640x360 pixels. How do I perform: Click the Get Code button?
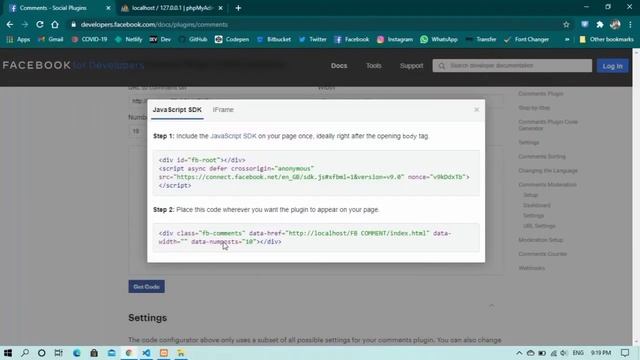[147, 287]
